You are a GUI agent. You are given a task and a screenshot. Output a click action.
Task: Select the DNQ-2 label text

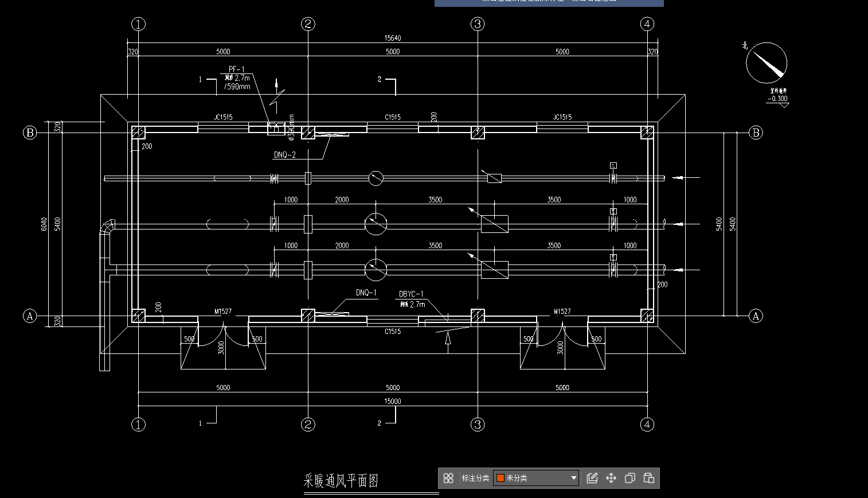pos(285,155)
